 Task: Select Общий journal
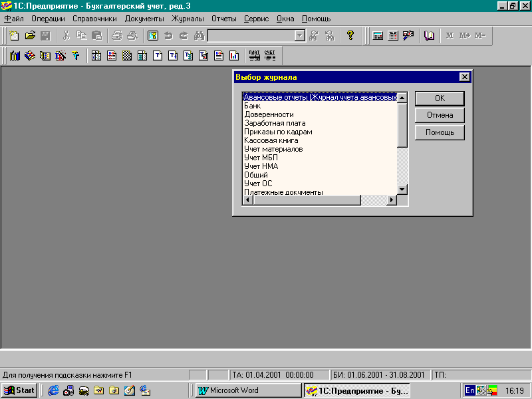tap(320, 175)
